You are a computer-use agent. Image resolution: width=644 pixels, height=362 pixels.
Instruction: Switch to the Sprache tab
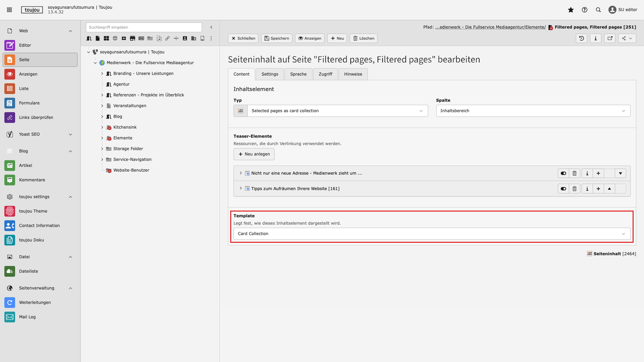point(298,74)
